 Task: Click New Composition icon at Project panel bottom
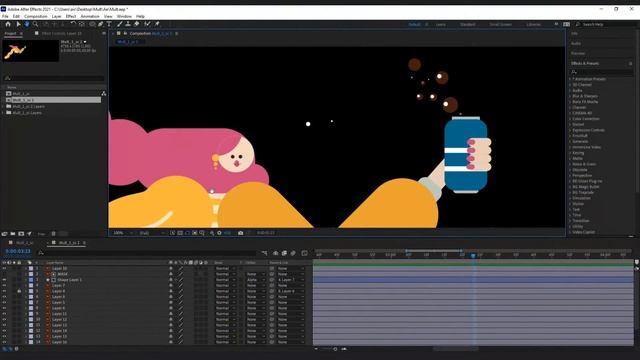click(x=21, y=234)
